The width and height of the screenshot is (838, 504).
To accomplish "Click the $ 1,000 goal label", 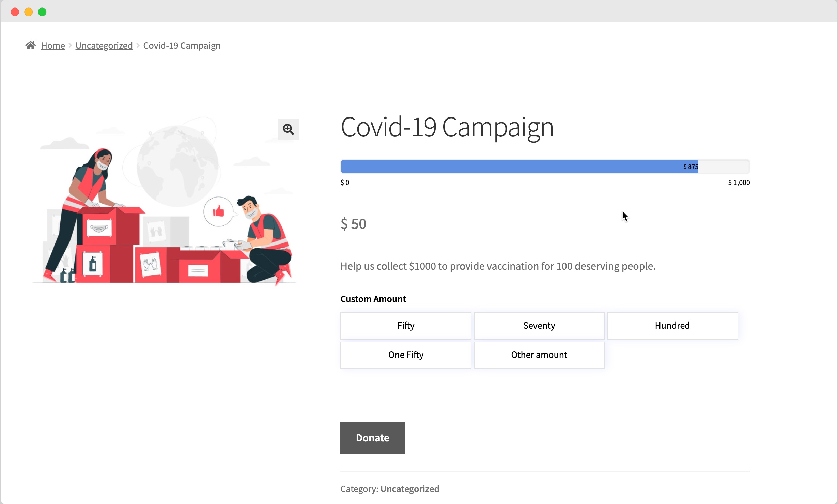I will (739, 183).
